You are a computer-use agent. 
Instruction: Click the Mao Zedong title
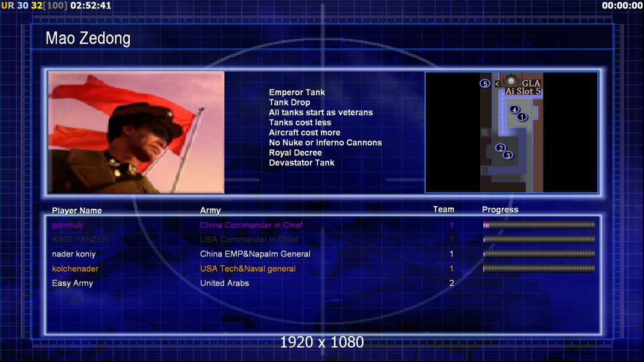(x=88, y=38)
